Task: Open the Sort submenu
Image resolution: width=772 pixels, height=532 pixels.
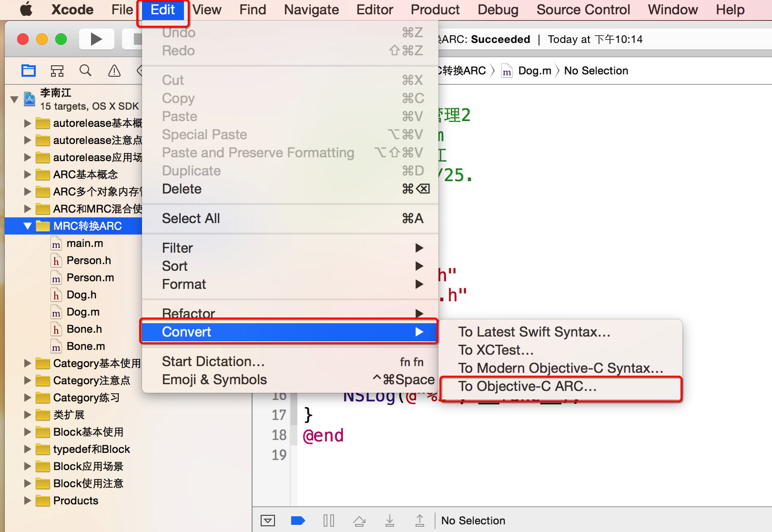Action: pyautogui.click(x=290, y=266)
